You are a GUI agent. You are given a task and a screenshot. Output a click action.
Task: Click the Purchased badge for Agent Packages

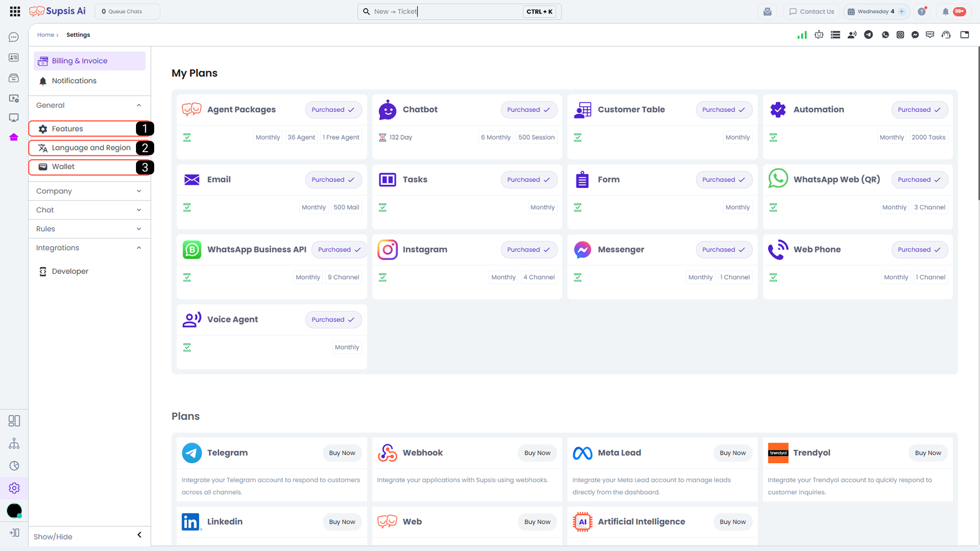coord(334,110)
